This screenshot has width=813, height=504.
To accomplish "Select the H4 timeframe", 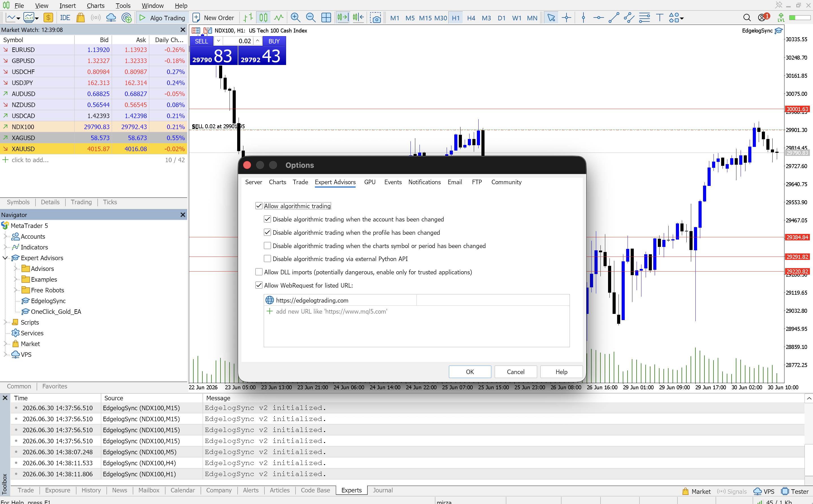I will coord(471,18).
